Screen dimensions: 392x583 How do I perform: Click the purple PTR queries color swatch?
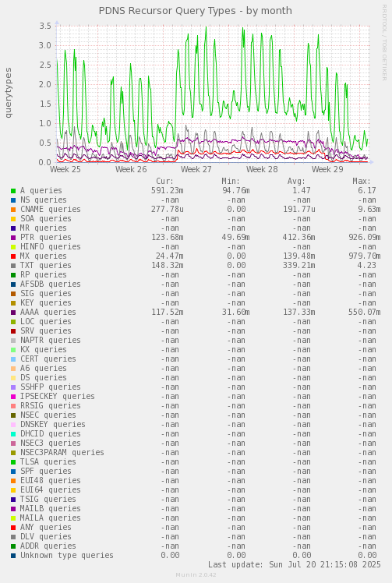(x=13, y=238)
